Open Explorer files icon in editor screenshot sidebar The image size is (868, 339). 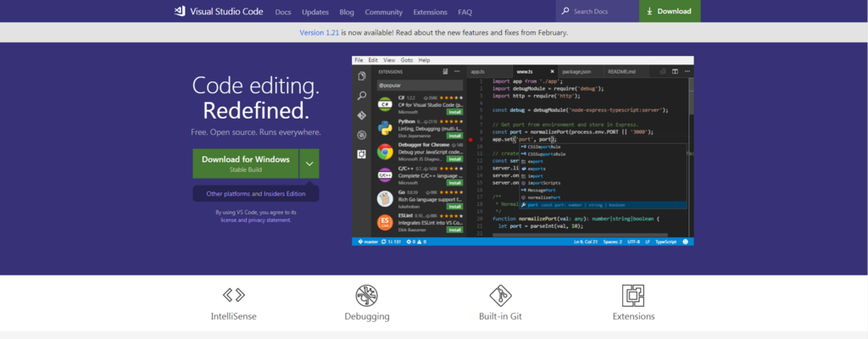(x=362, y=76)
